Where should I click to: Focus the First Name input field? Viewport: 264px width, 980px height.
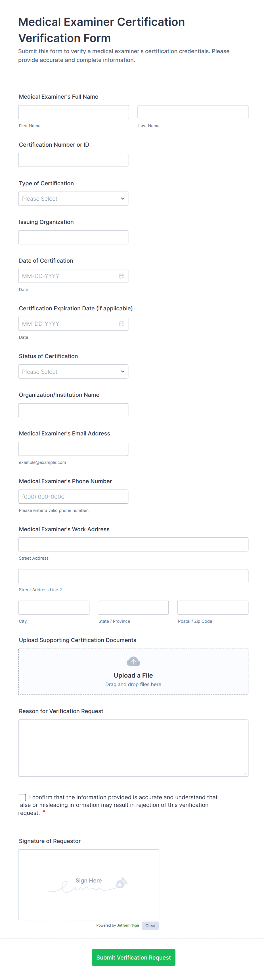[74, 112]
